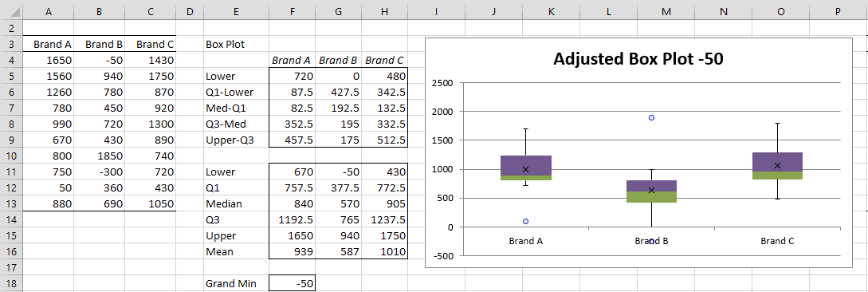Screen dimensions: 868x292
Task: Click the Brand A mean X marker
Action: point(525,170)
